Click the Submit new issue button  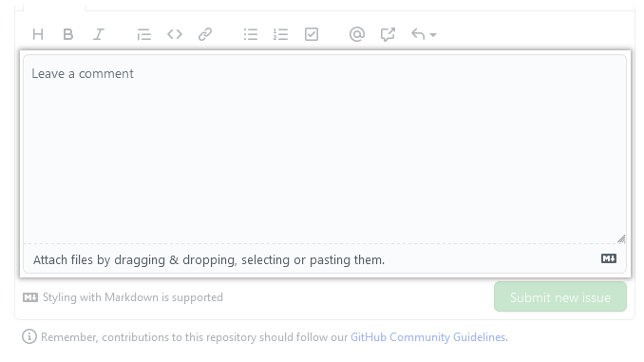pos(560,297)
